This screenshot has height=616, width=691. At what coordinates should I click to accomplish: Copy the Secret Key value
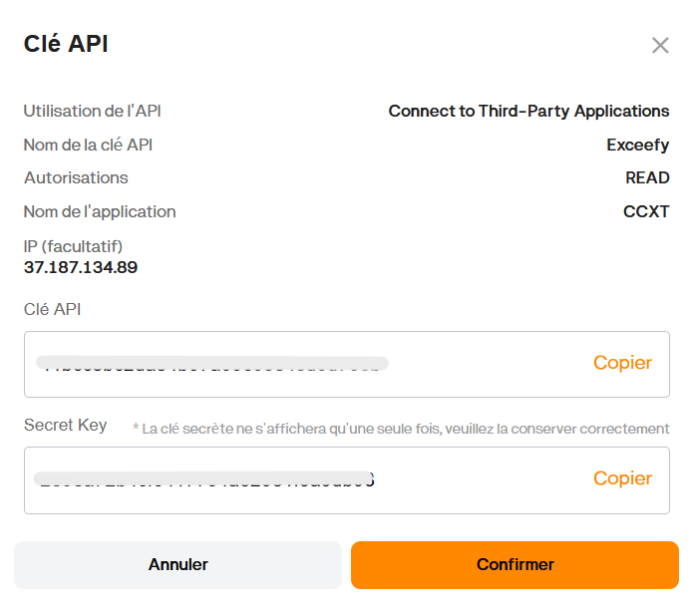[x=622, y=478]
